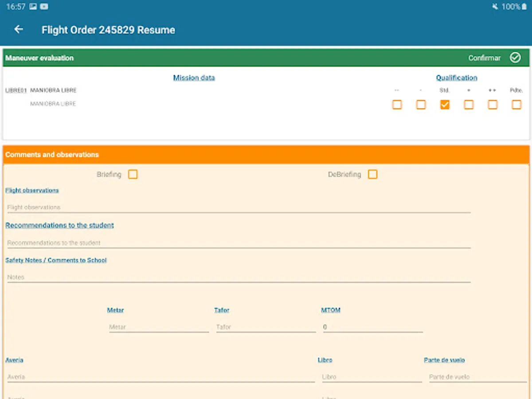Tap the Libro heading label
The image size is (532, 399).
click(x=325, y=360)
